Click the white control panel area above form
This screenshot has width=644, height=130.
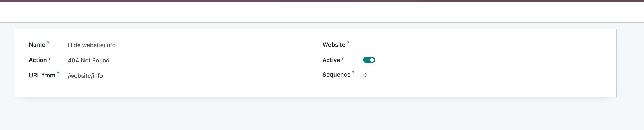click(x=322, y=12)
